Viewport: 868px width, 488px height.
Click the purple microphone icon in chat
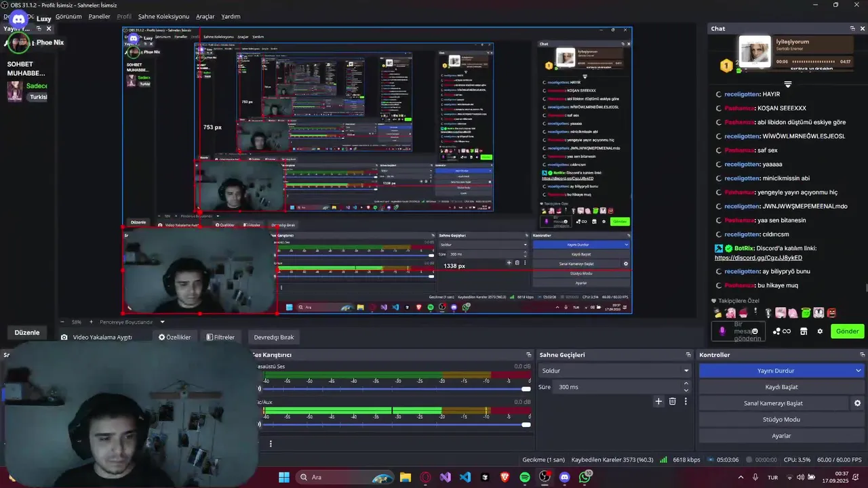722,331
